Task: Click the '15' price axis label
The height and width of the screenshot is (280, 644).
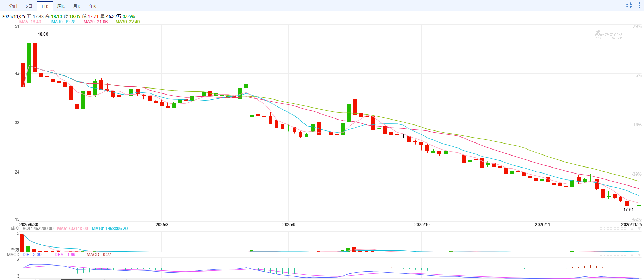Action: 17,219
